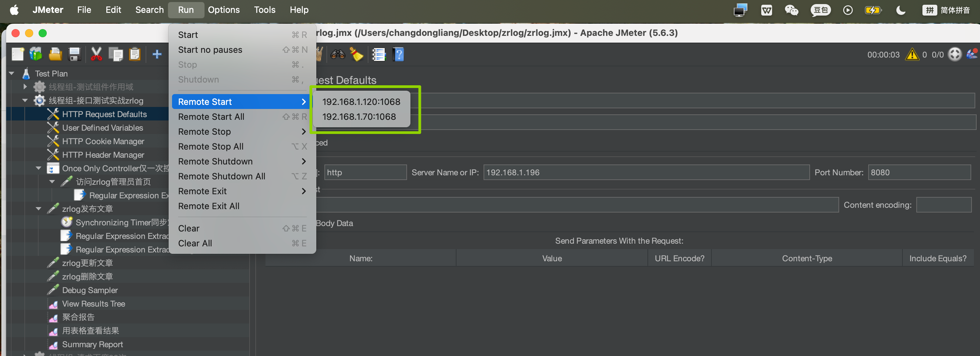
Task: Select View Results Tree listener
Action: click(93, 304)
